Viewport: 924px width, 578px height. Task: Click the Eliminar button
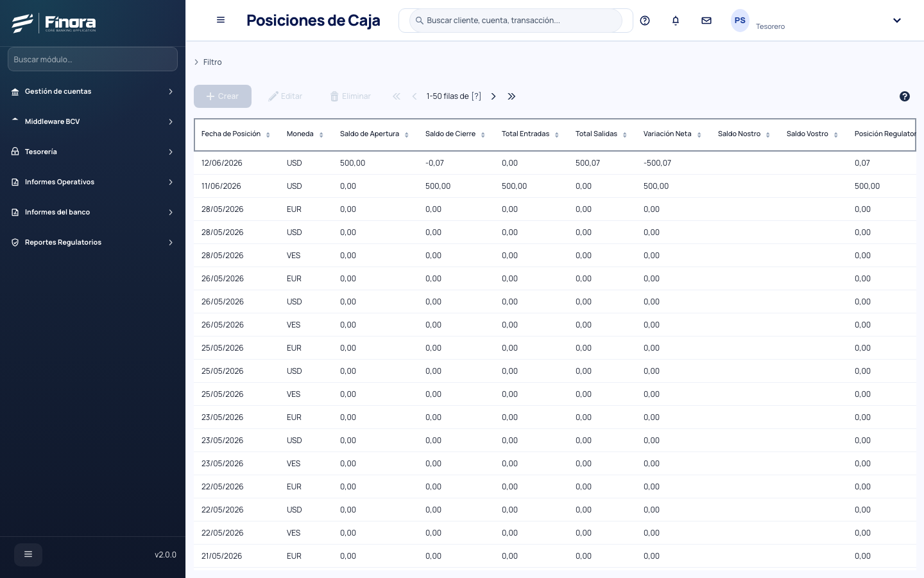coord(350,96)
